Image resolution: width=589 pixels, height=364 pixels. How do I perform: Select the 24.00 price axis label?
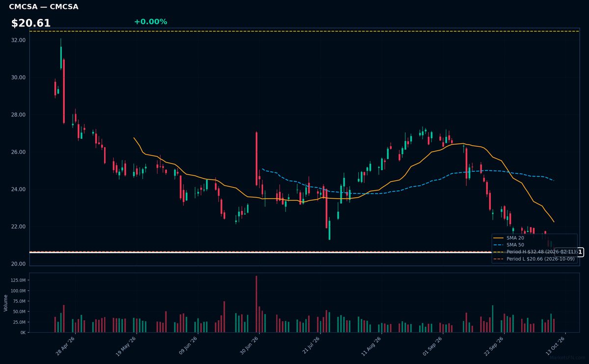[18, 189]
